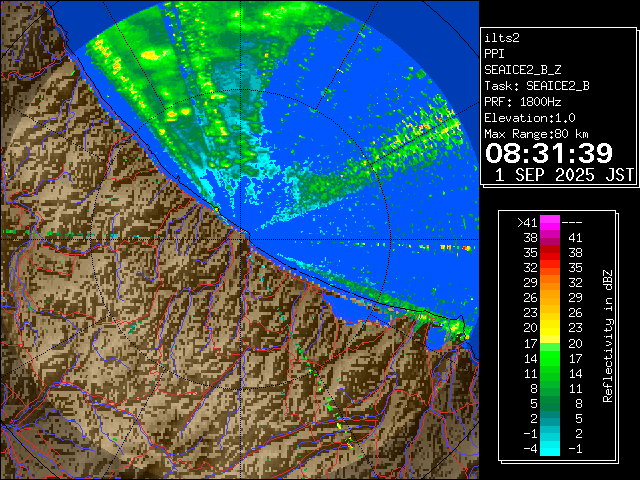
Task: Click the Elevation:1.0 label
Action: tap(529, 117)
